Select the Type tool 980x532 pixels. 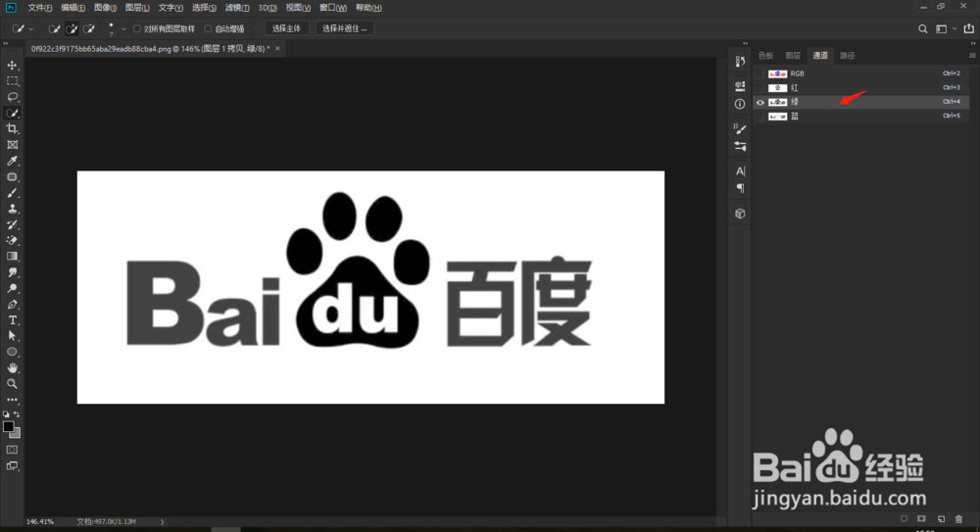[x=12, y=320]
